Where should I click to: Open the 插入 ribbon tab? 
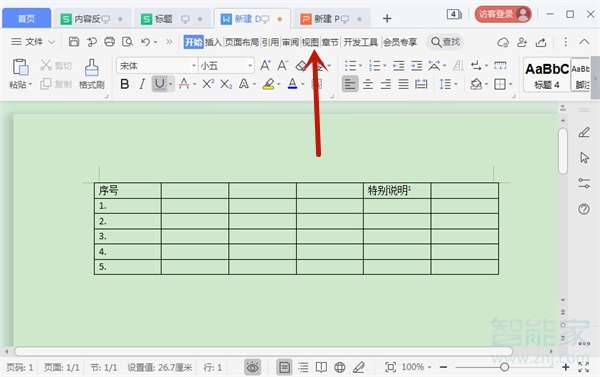[x=213, y=42]
